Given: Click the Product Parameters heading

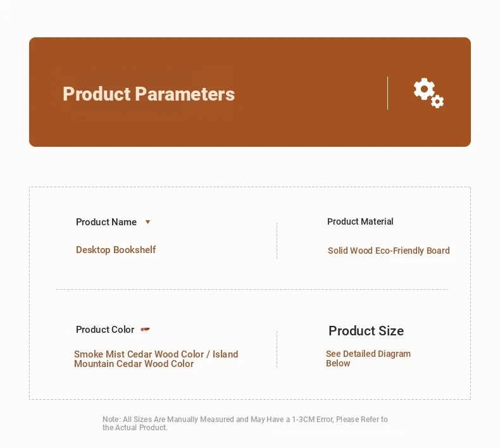Looking at the screenshot, I should [149, 94].
